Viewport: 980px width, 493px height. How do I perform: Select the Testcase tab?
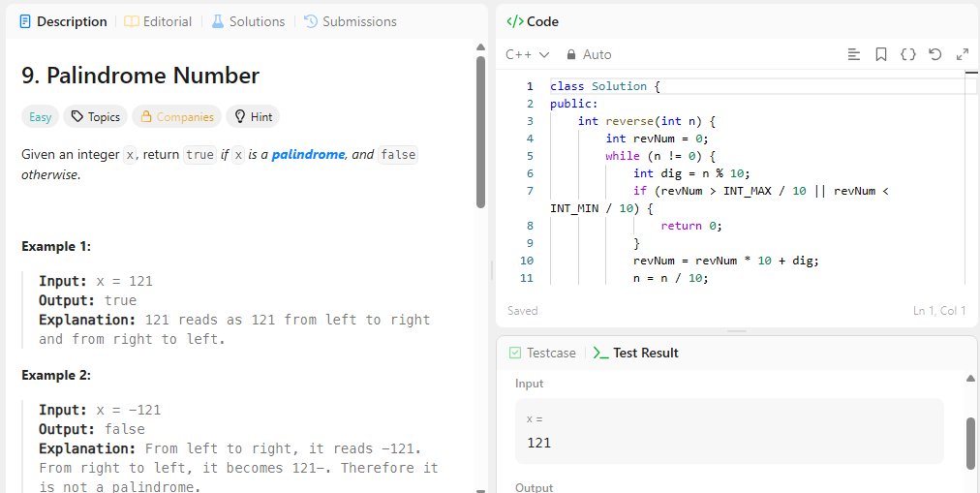542,353
